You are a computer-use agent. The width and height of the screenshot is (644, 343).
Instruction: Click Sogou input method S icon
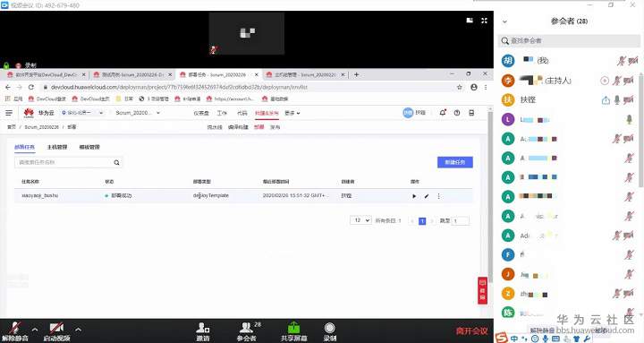point(501,338)
